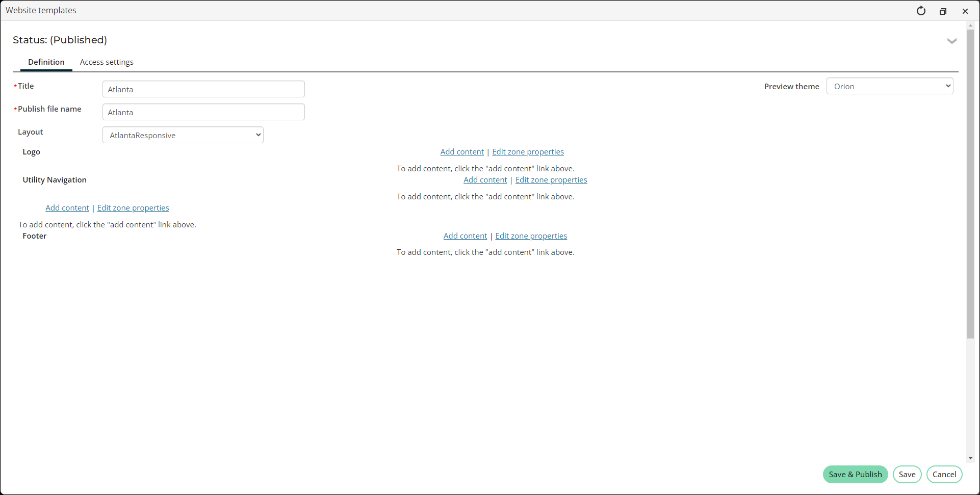Screen dimensions: 980x495
Task: Click the Layout label
Action: (x=31, y=132)
